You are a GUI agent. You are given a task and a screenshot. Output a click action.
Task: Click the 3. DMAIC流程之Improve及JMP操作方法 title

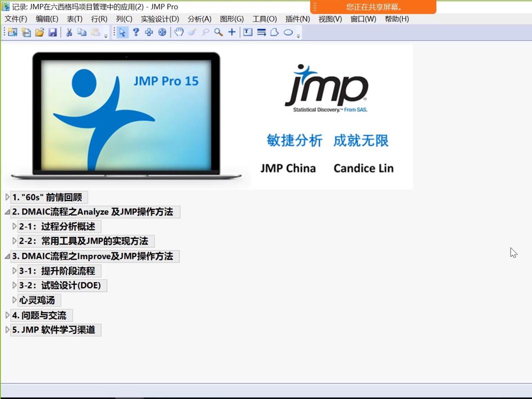[95, 256]
